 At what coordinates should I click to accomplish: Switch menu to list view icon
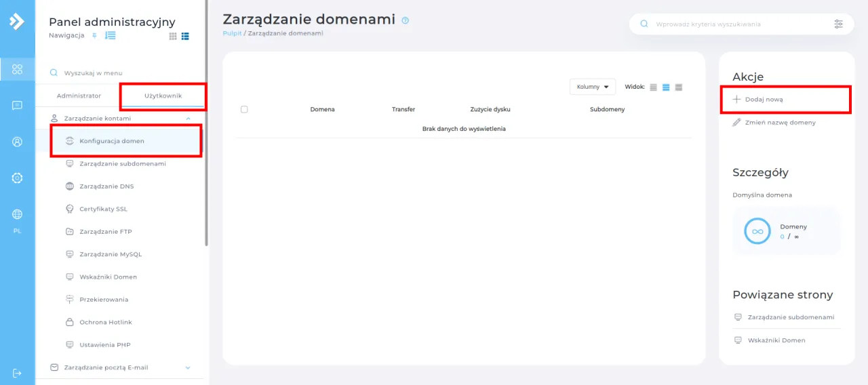[x=185, y=36]
